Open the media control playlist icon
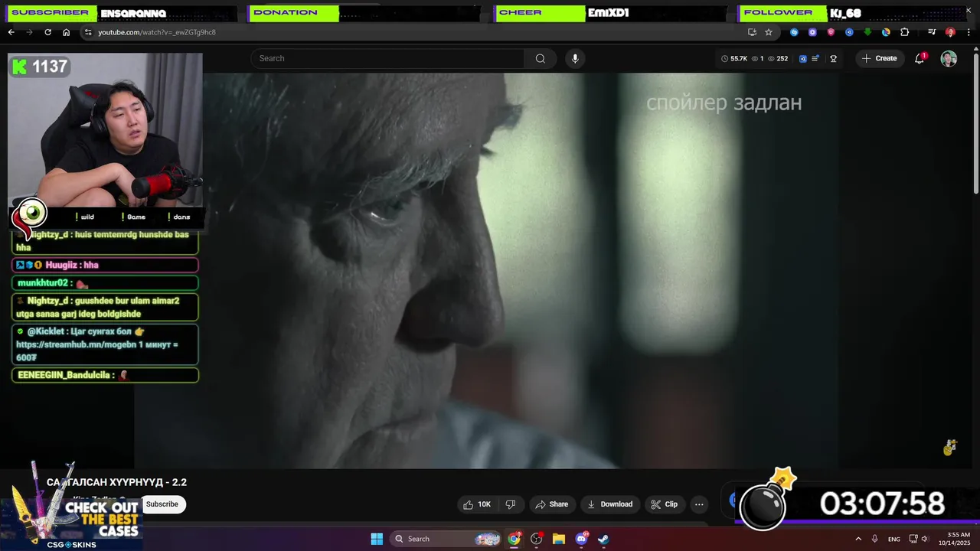980x551 pixels. (x=932, y=32)
